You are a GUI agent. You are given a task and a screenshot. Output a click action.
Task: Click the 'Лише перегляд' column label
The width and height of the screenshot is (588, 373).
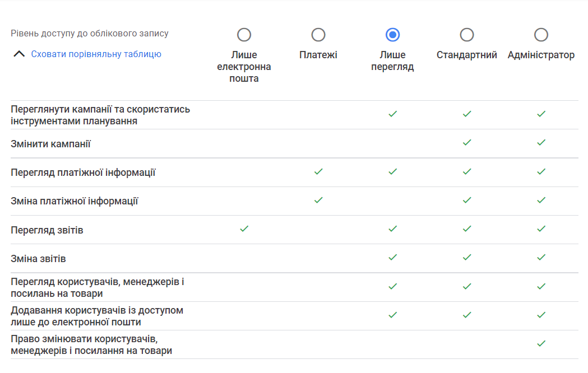pyautogui.click(x=392, y=60)
